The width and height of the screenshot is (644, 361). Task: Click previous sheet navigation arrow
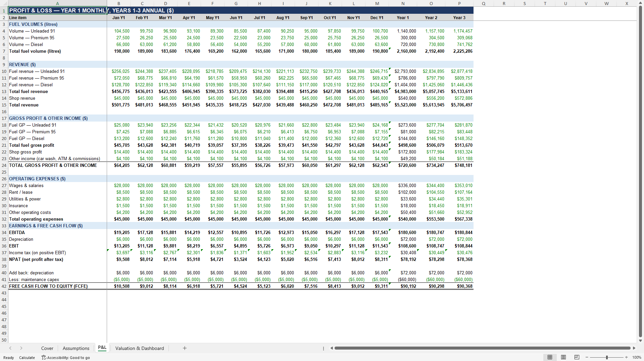[10, 348]
